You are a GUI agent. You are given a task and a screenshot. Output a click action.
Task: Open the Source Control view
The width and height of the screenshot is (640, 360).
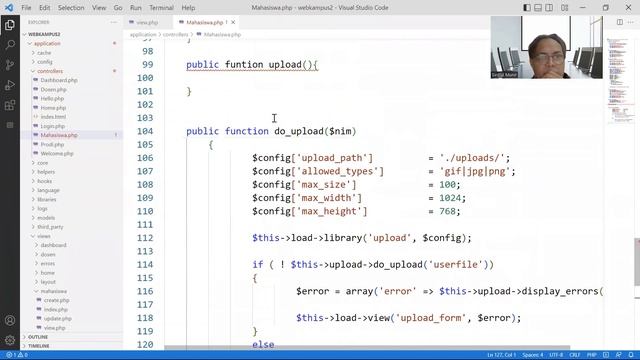coord(10,65)
